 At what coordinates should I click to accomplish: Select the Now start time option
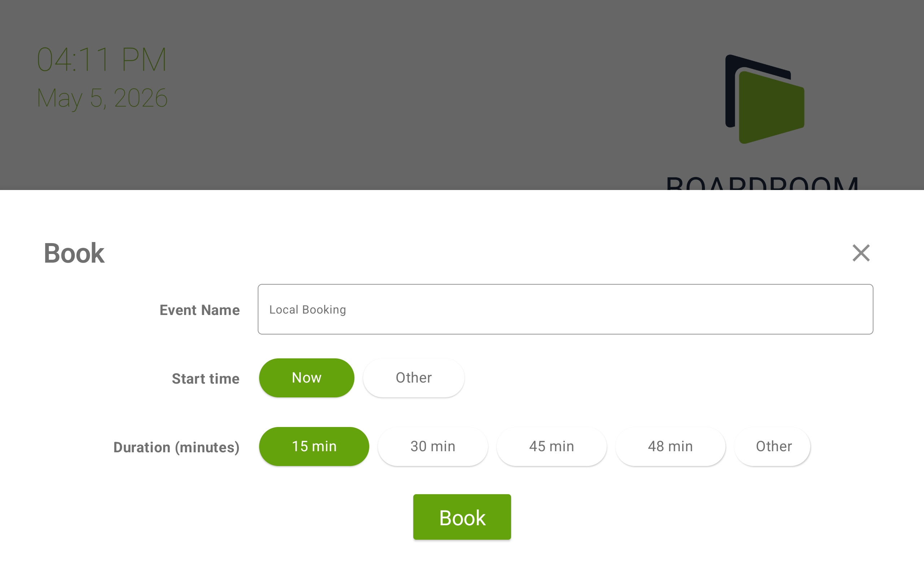click(306, 378)
